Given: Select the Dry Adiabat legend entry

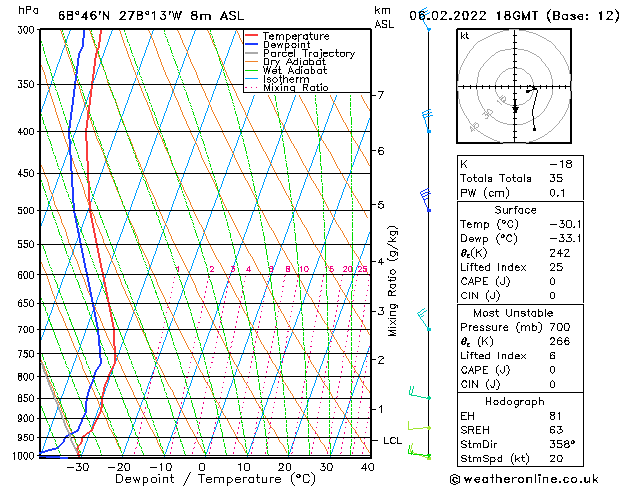Looking at the screenshot, I should pyautogui.click(x=294, y=62).
